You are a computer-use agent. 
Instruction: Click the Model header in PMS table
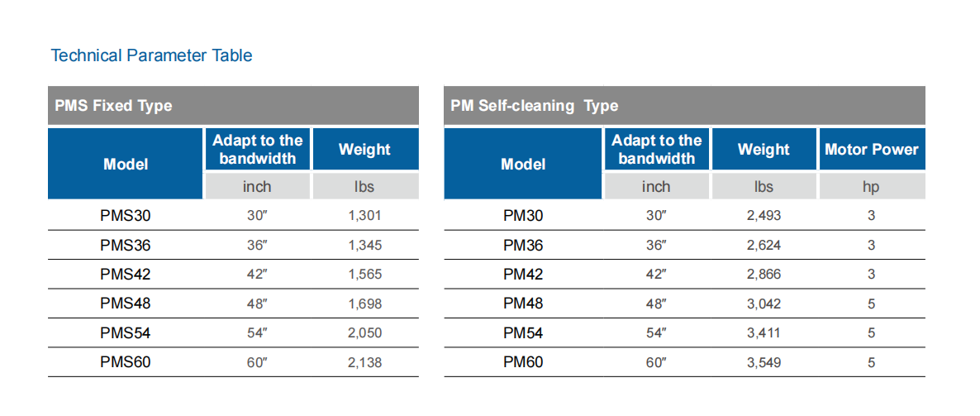click(x=126, y=164)
